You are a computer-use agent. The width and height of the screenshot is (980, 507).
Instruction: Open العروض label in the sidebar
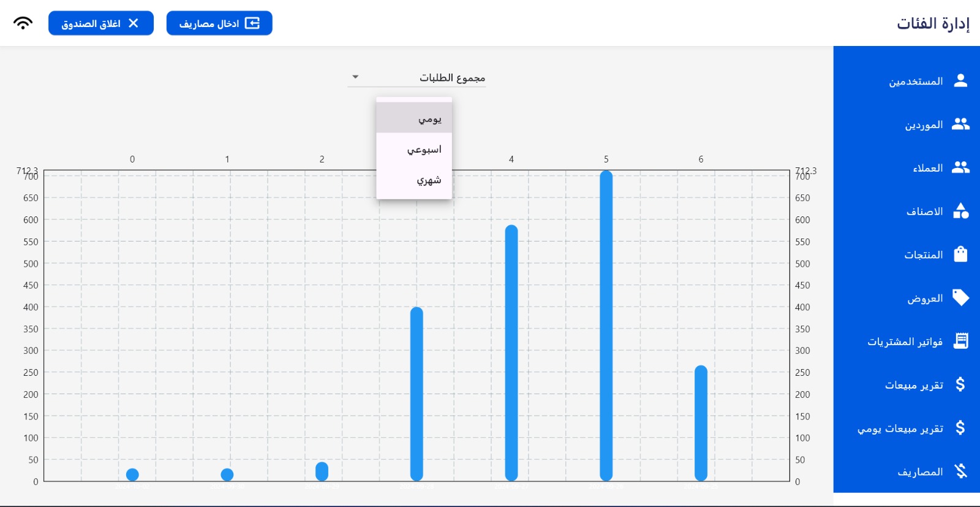925,298
